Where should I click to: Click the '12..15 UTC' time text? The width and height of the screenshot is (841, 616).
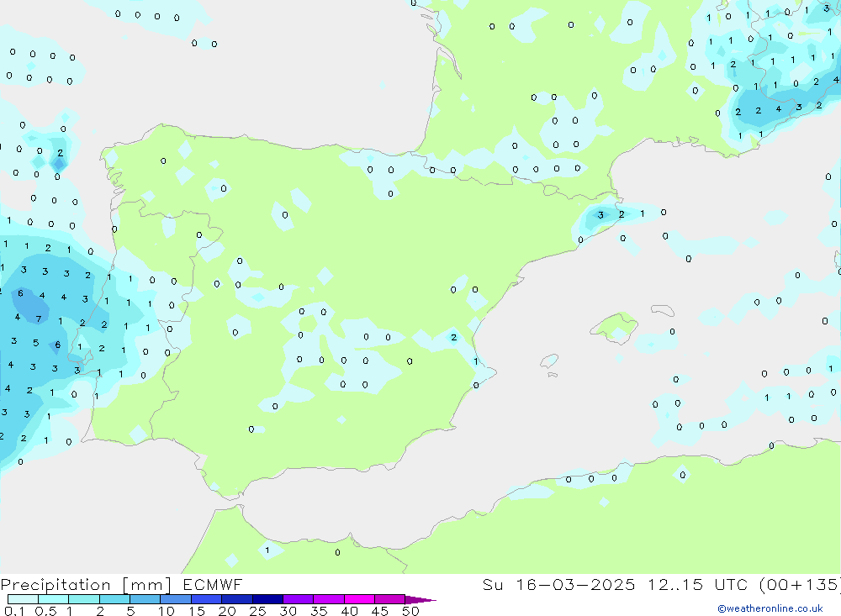(x=697, y=584)
